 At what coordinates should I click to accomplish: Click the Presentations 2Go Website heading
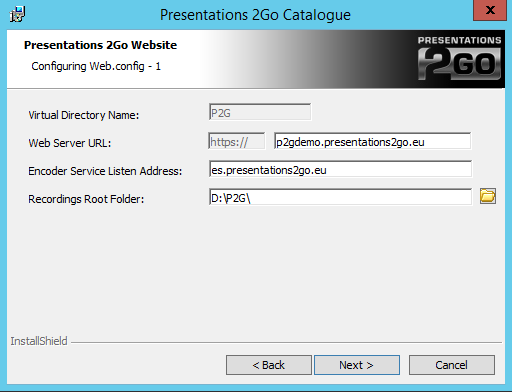[x=100, y=45]
